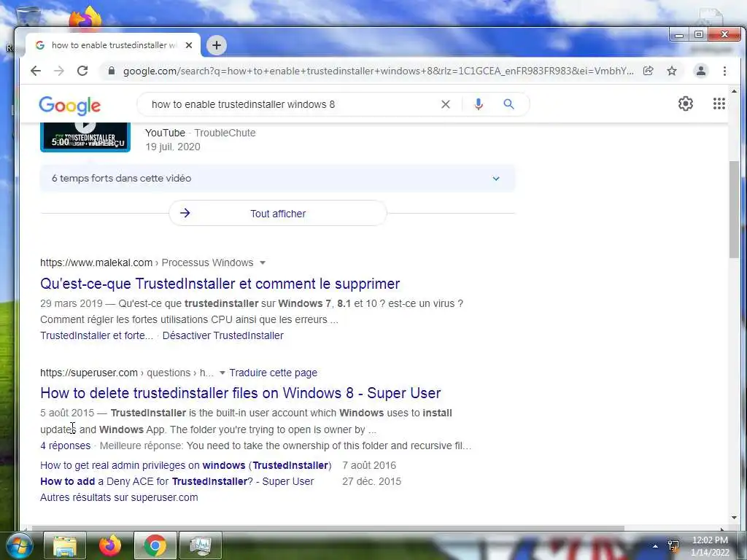
Task: Click the address bar URL
Action: [379, 71]
